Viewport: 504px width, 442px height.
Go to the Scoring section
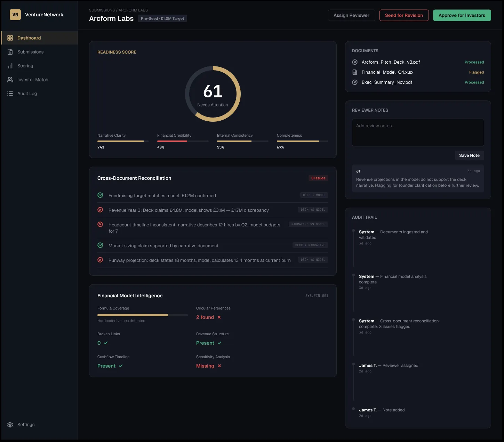(40, 66)
